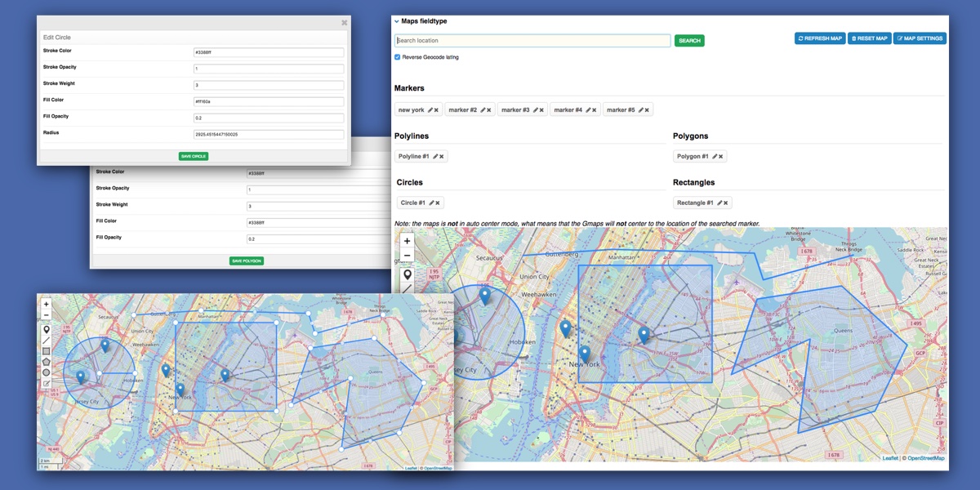Click Save Circle button

click(194, 156)
